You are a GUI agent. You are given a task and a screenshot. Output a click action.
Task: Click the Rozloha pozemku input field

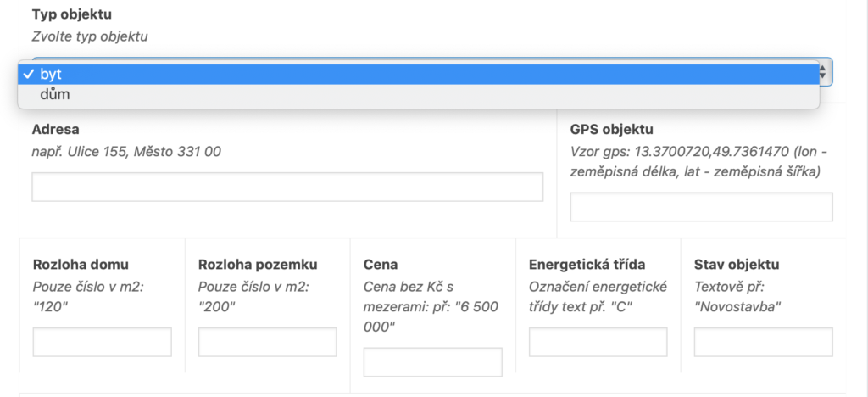[x=267, y=342]
